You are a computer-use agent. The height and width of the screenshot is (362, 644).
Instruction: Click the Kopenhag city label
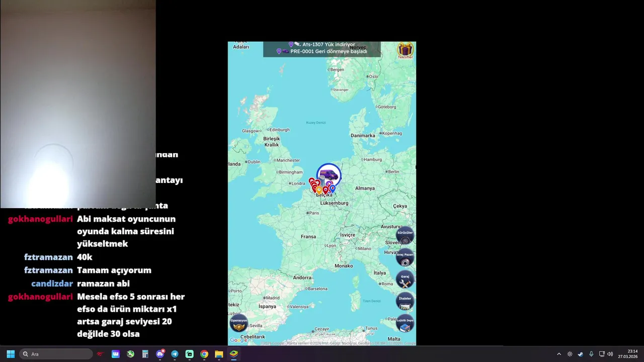(392, 133)
